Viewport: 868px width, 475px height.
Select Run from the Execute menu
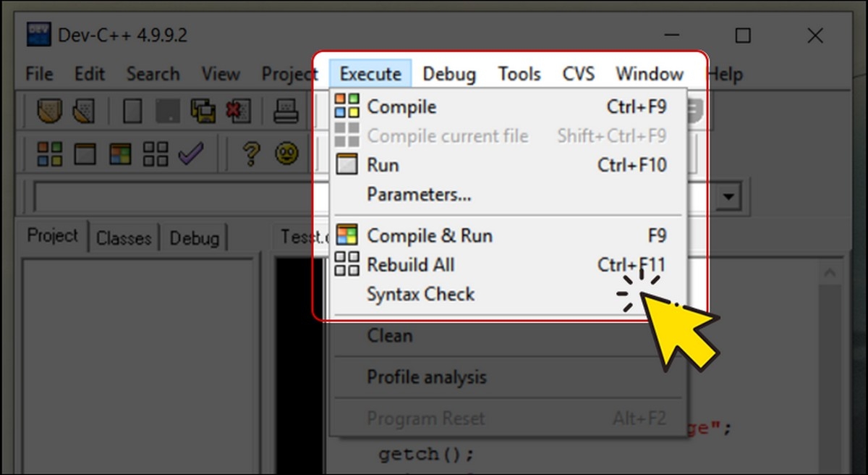tap(382, 164)
